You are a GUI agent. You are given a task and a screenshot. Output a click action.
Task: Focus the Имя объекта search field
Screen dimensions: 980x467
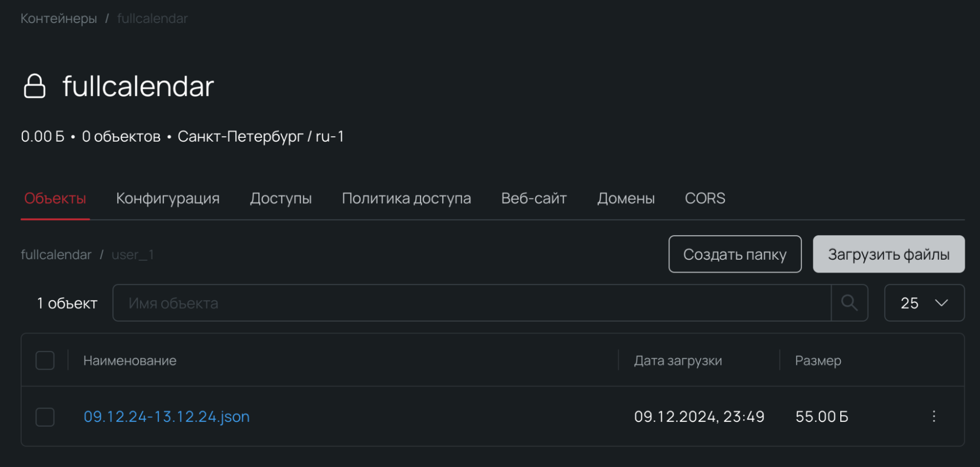pyautogui.click(x=471, y=303)
